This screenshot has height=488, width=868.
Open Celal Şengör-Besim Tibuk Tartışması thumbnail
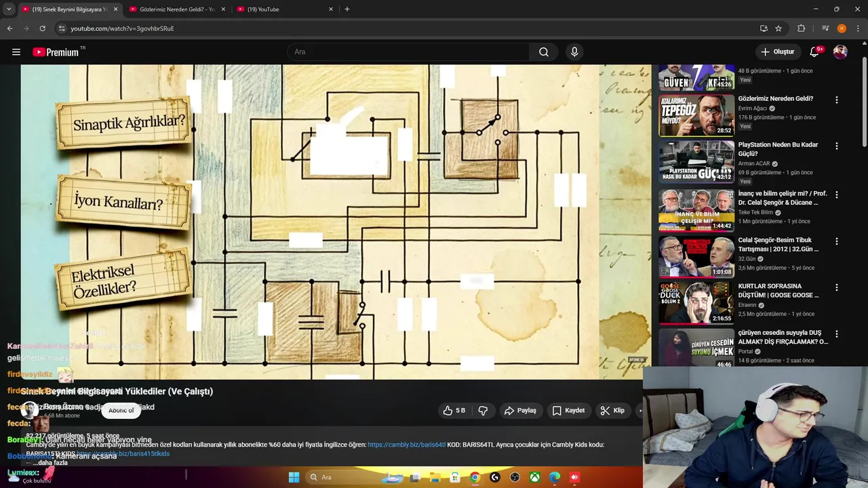pos(696,257)
